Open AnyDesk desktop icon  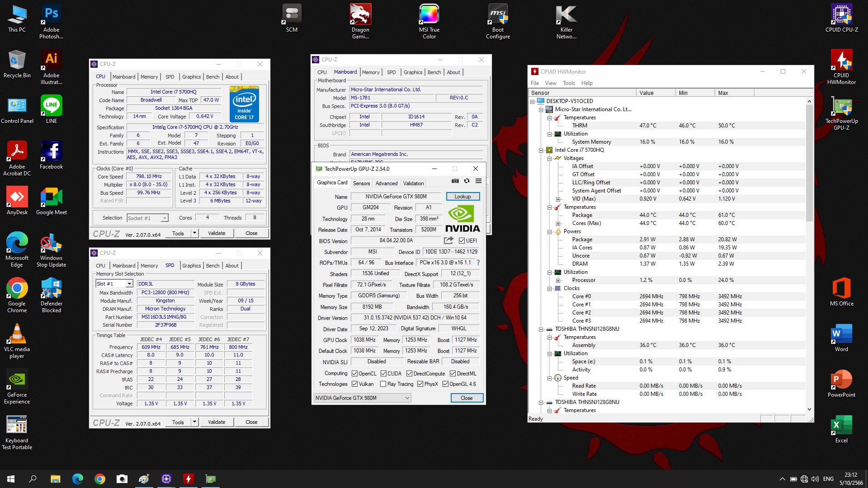[17, 201]
